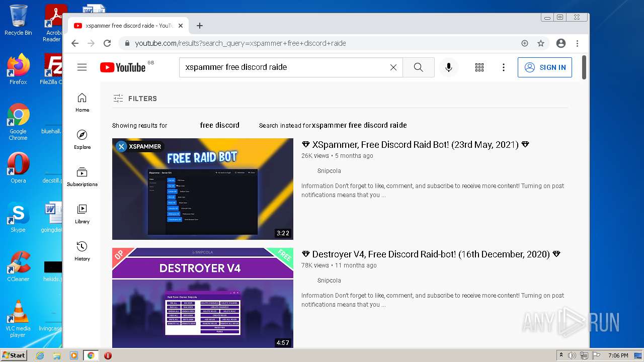Open YouTube settings three-dot menu

504,67
